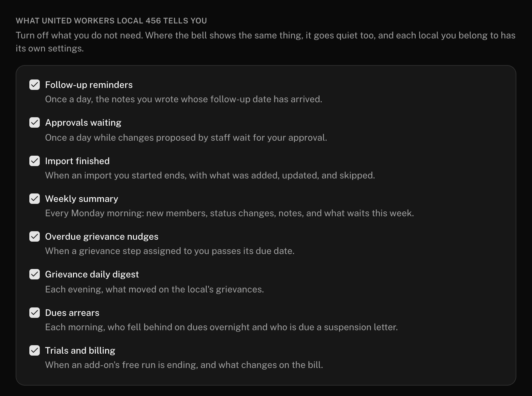Toggle the Overdue grievance nudges checkbox
532x396 pixels.
[x=35, y=236]
